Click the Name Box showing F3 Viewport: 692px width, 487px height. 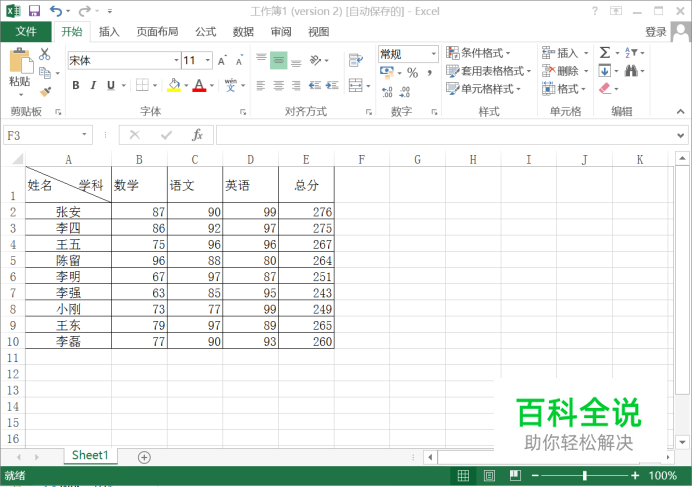point(48,135)
